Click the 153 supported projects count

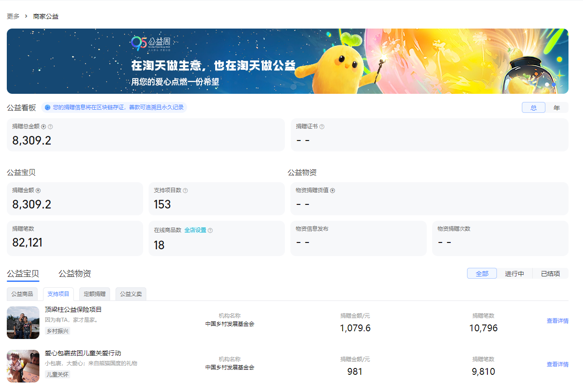(162, 204)
